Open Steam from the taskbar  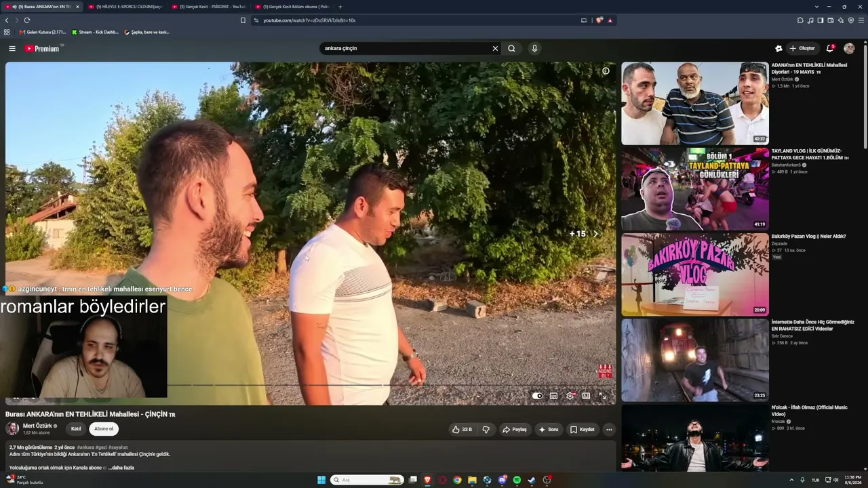point(532,480)
